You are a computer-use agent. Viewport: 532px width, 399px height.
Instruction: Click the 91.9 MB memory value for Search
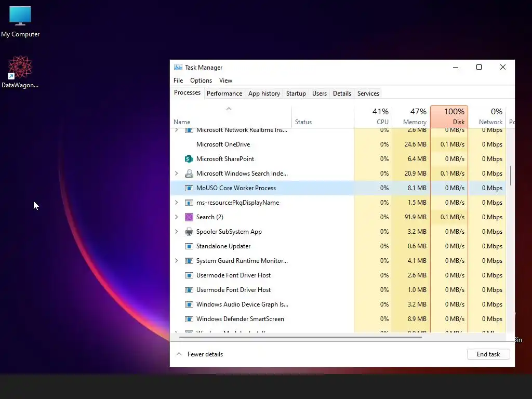(x=415, y=217)
